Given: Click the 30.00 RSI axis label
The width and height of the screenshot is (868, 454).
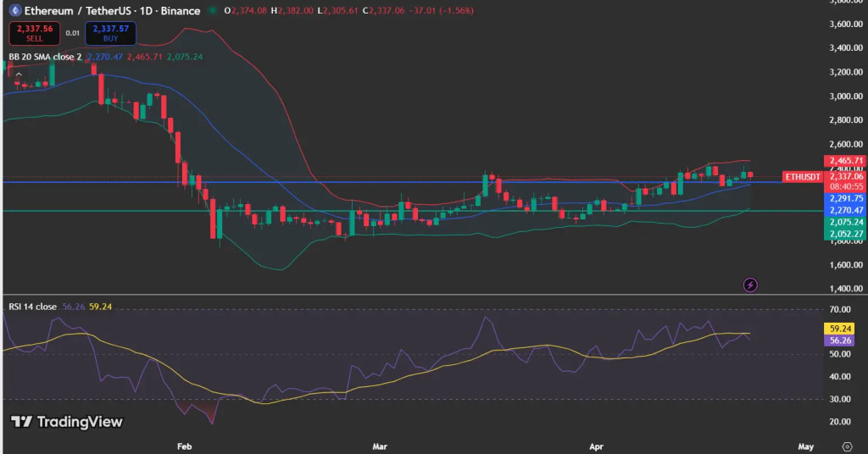Looking at the screenshot, I should click(840, 399).
